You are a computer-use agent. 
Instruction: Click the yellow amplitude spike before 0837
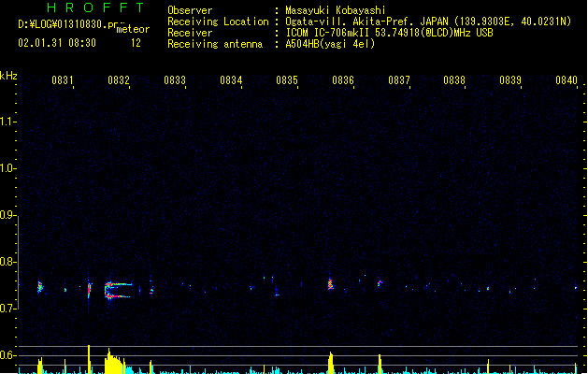[x=380, y=364]
